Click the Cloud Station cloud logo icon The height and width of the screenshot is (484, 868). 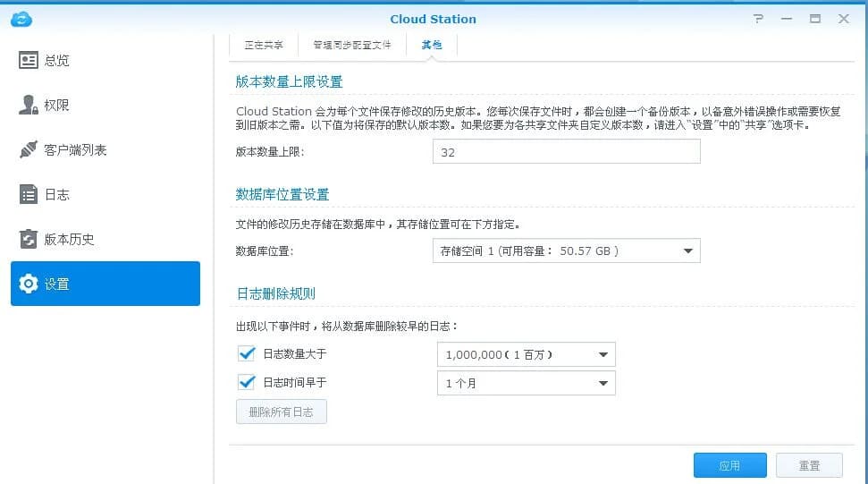[x=21, y=20]
